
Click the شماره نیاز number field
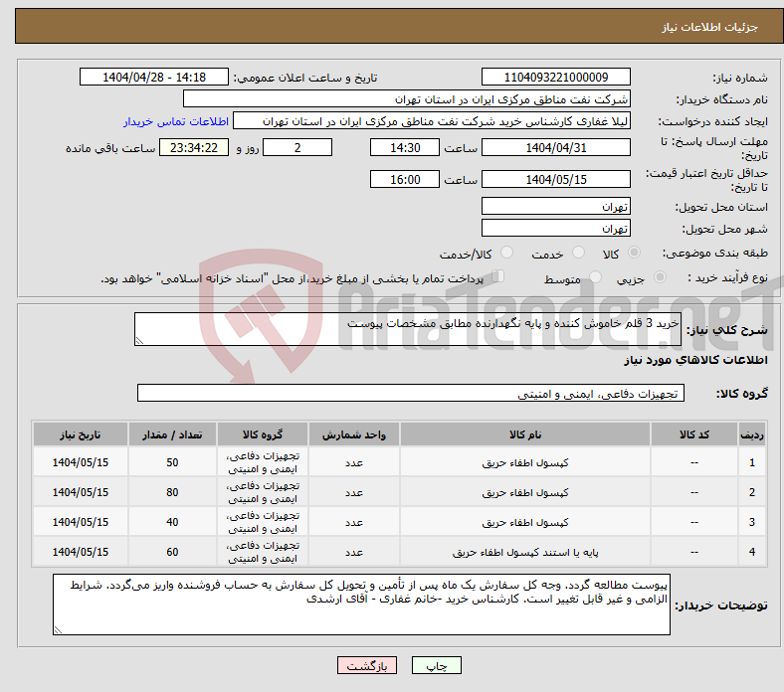click(x=556, y=78)
